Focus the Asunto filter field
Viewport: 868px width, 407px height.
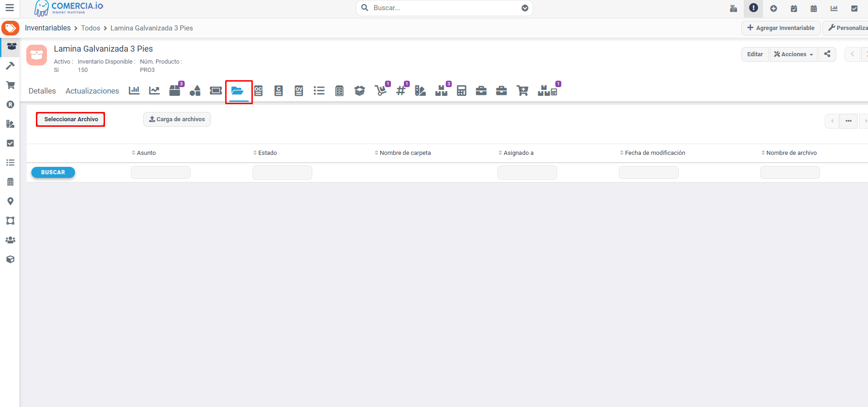click(161, 172)
